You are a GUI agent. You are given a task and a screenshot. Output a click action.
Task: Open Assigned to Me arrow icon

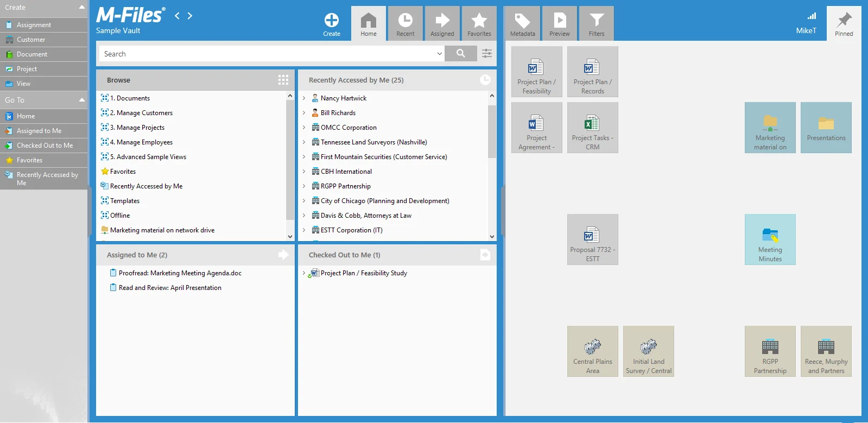283,255
